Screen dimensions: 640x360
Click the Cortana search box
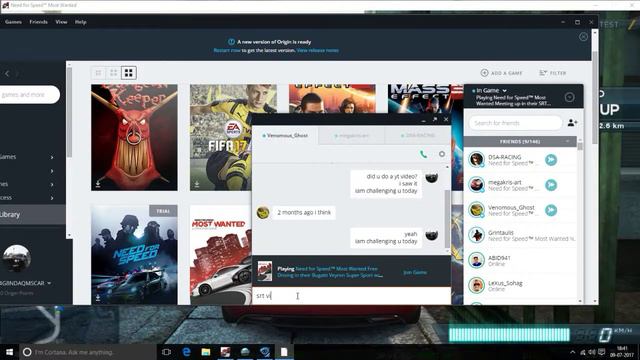click(88, 352)
